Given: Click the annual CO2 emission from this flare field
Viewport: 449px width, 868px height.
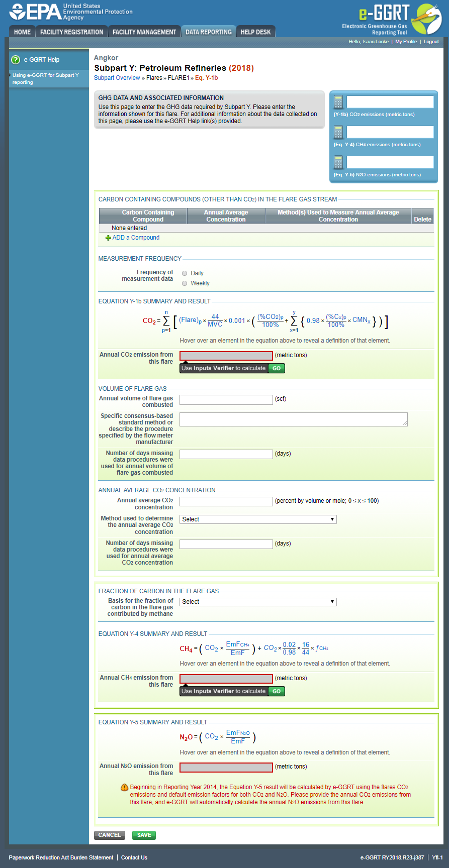Looking at the screenshot, I should (x=226, y=356).
